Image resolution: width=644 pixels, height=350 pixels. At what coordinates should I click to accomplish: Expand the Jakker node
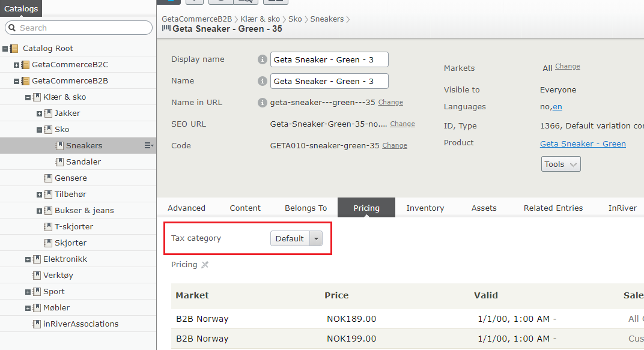point(40,113)
